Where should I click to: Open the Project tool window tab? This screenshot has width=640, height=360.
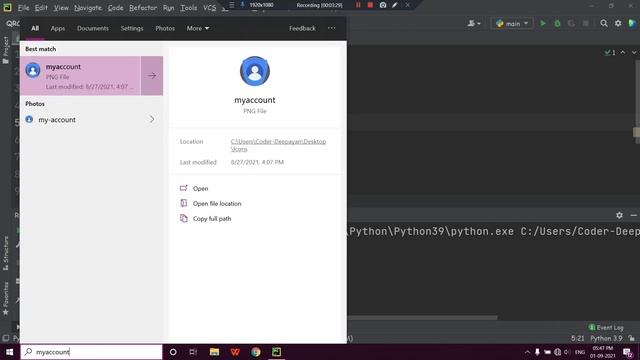(6, 50)
